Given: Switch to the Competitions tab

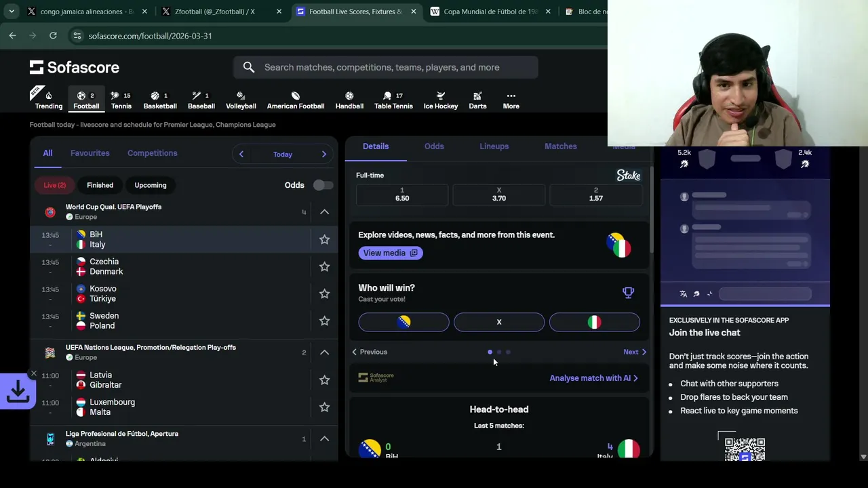Looking at the screenshot, I should pos(153,153).
